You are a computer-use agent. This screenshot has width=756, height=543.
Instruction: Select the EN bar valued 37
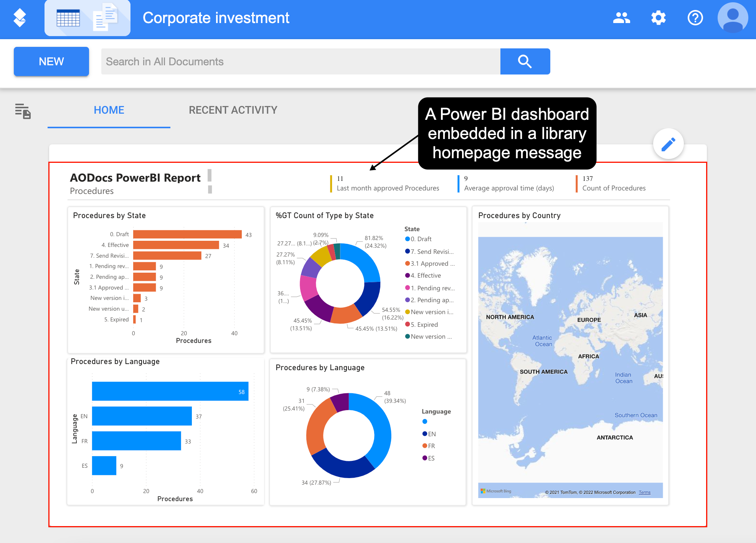click(142, 416)
